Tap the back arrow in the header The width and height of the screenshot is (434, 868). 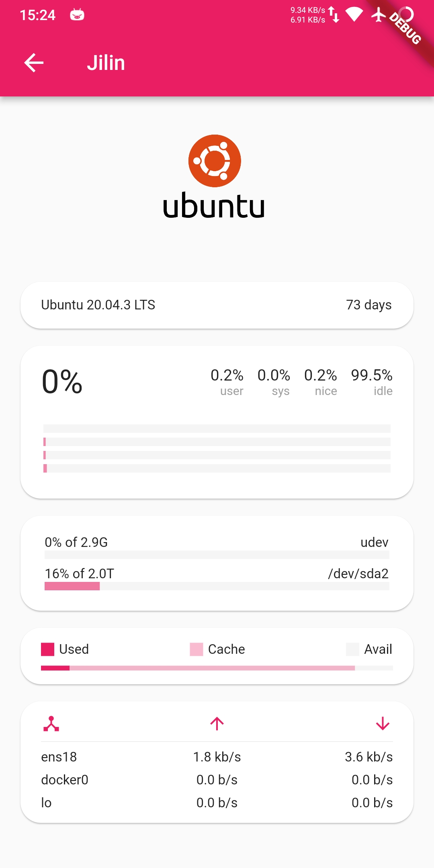[x=34, y=63]
